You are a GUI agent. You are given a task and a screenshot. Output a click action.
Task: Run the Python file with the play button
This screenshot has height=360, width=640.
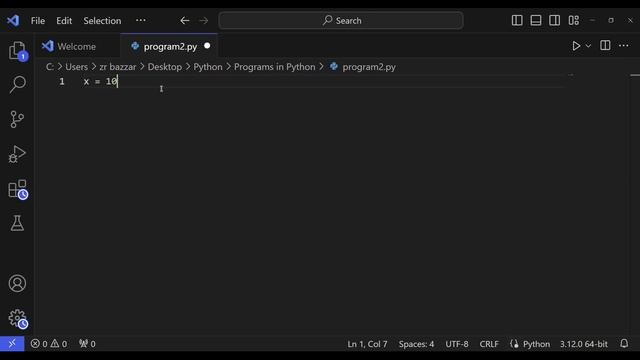[576, 46]
